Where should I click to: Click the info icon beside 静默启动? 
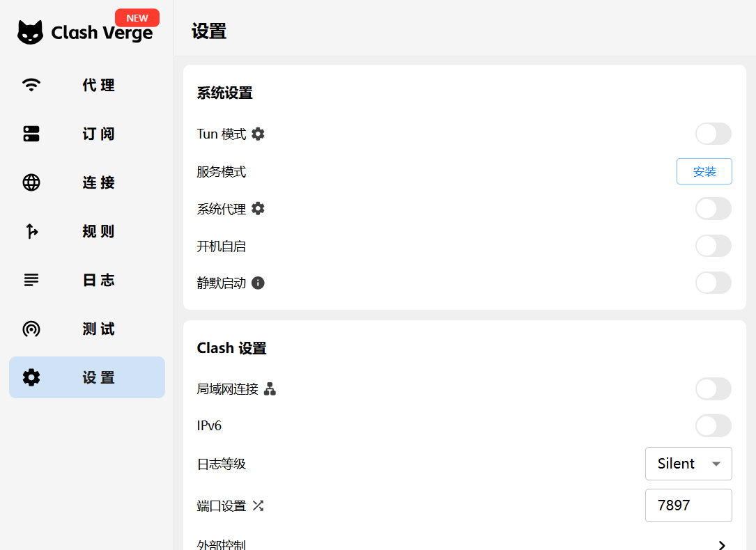coord(258,283)
